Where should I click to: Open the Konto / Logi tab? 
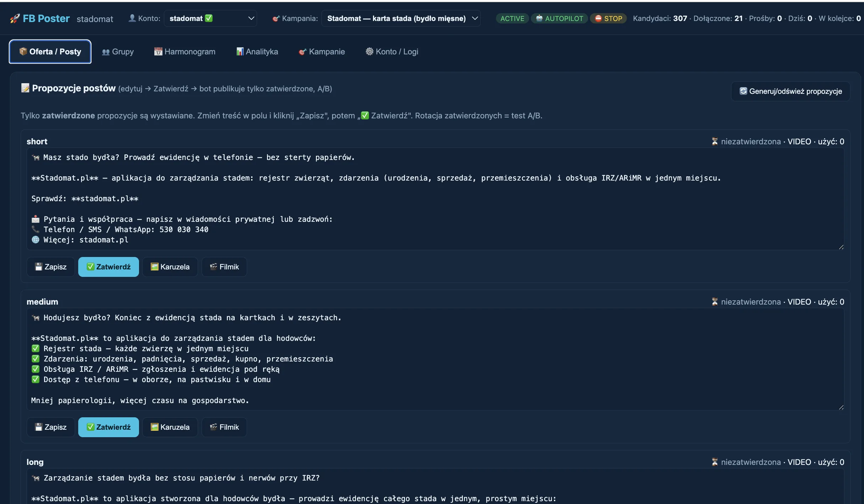[392, 52]
